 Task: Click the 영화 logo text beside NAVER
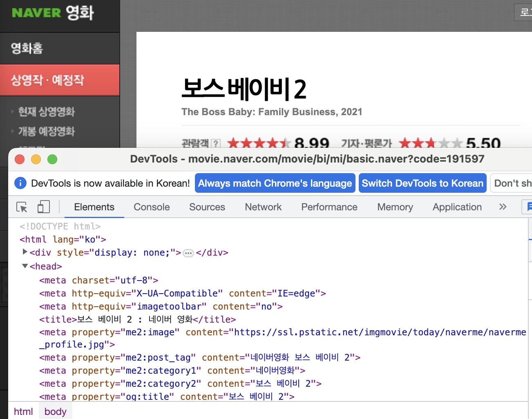click(x=80, y=13)
